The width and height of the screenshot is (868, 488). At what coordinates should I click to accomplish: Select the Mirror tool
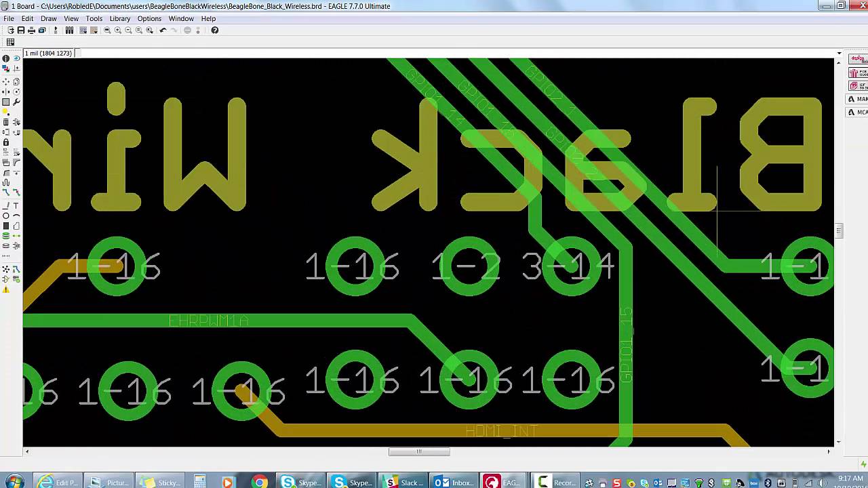point(6,91)
